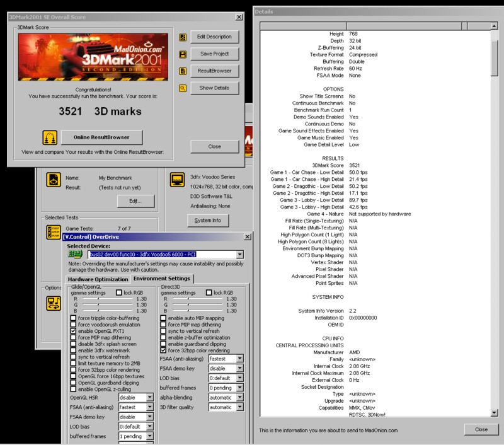Screen dimensions: 504x445
Task: Click the yellow Options icon
Action: 54,304
